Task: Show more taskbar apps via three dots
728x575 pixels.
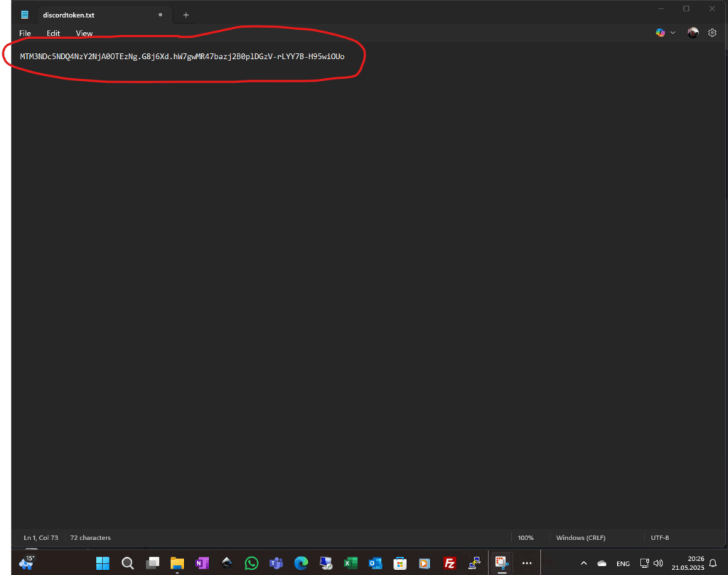Action: pyautogui.click(x=527, y=564)
